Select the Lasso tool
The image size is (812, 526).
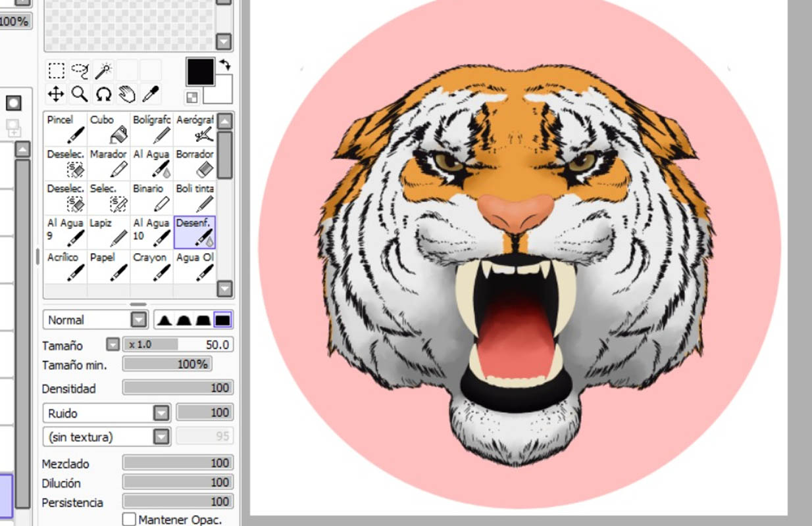[80, 70]
